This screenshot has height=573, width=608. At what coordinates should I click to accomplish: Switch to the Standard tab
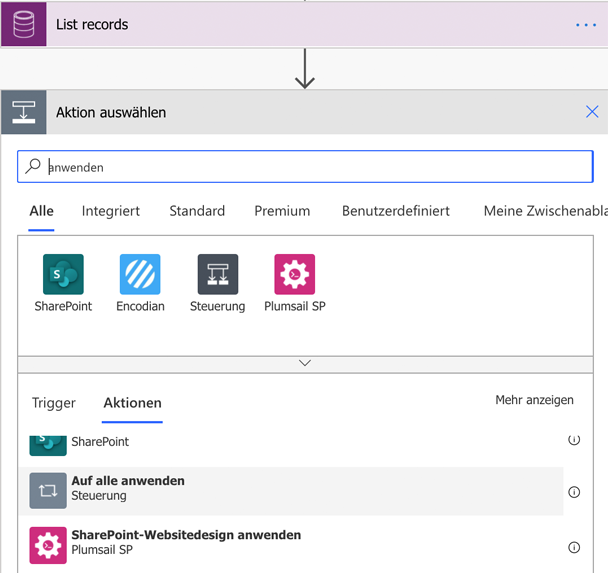tap(197, 211)
